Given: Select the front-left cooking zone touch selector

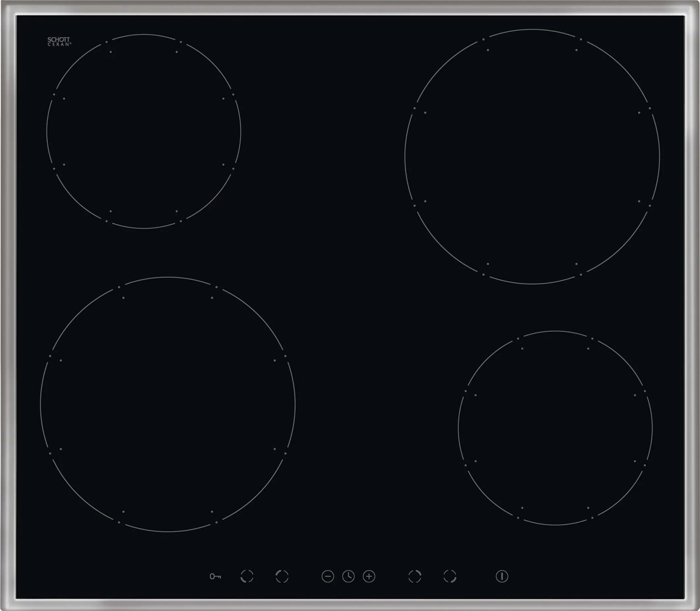Looking at the screenshot, I should pyautogui.click(x=247, y=576).
